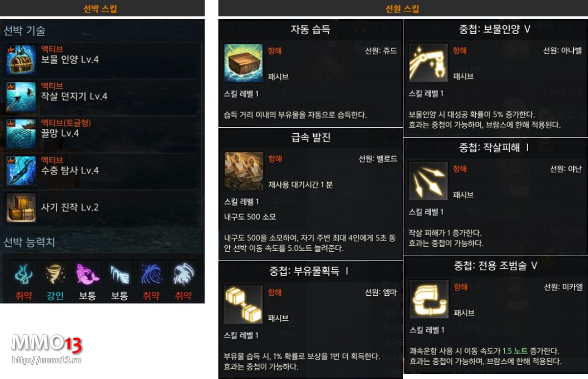Image resolution: width=588 pixels, height=379 pixels.
Task: Click the blue wave stat icon
Action: point(151,274)
